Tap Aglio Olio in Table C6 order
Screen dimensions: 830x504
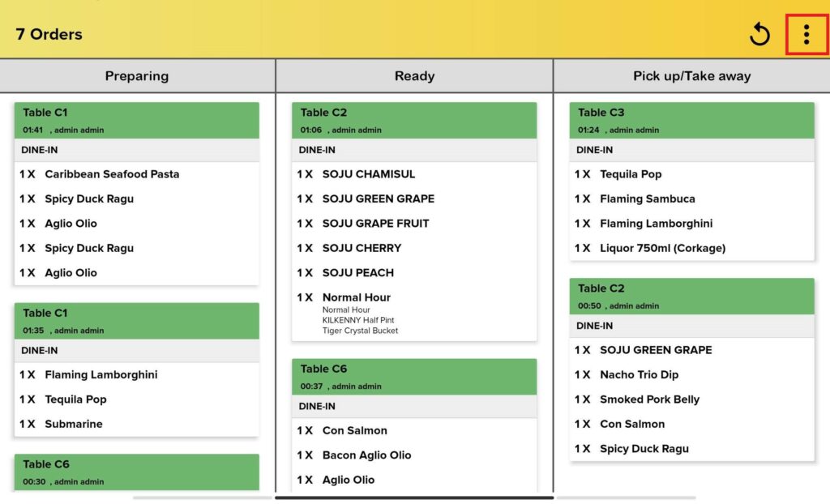coord(349,480)
